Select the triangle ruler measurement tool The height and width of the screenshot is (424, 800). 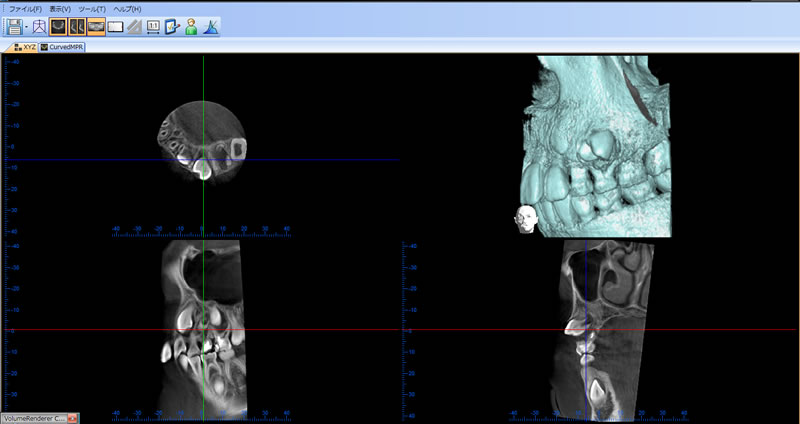click(133, 27)
